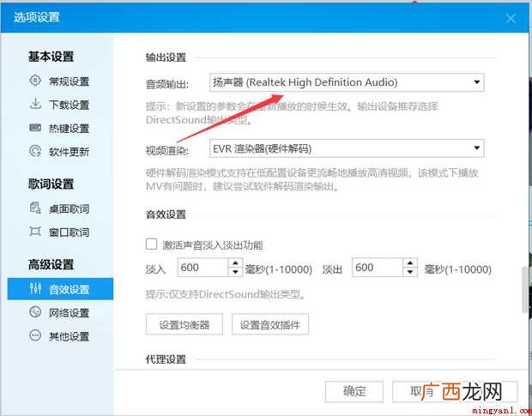
Task: Click the 常规设置 gear icon
Action: 35,81
